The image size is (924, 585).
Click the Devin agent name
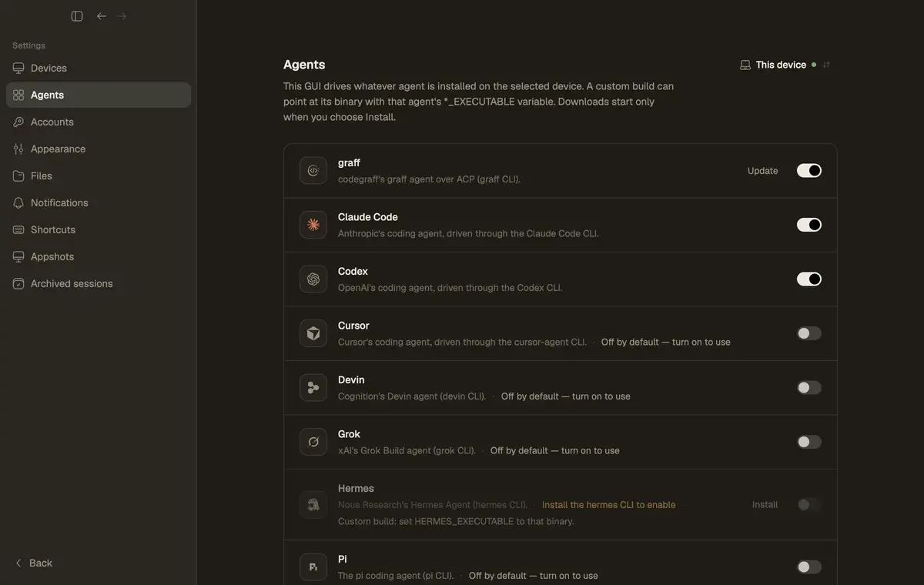[x=351, y=380]
